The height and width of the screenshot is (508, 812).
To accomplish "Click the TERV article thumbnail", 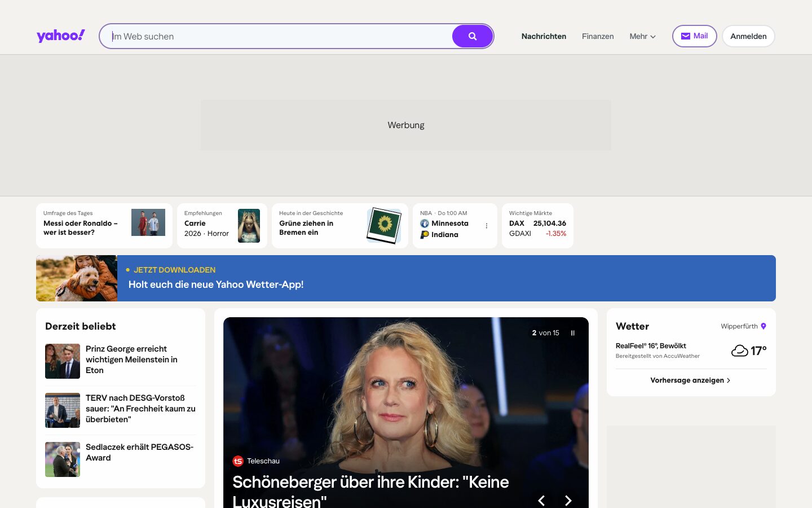I will click(63, 410).
